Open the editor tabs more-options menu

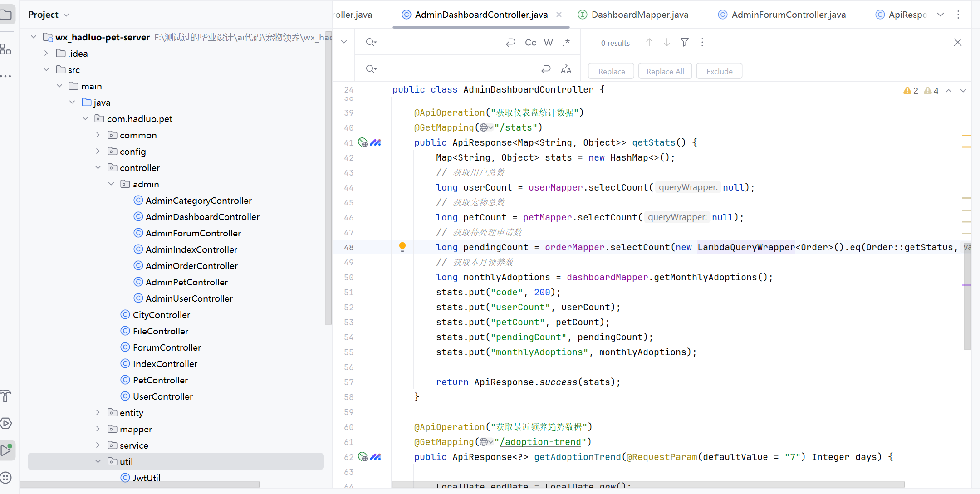958,15
